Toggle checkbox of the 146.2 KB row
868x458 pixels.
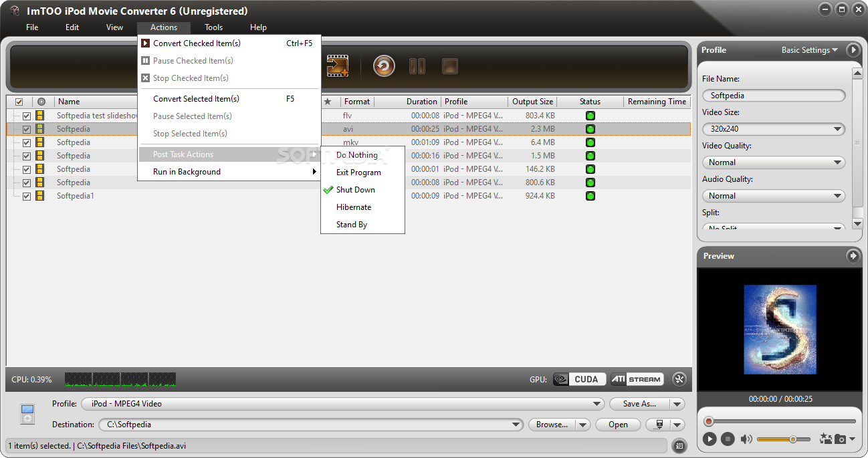click(27, 169)
